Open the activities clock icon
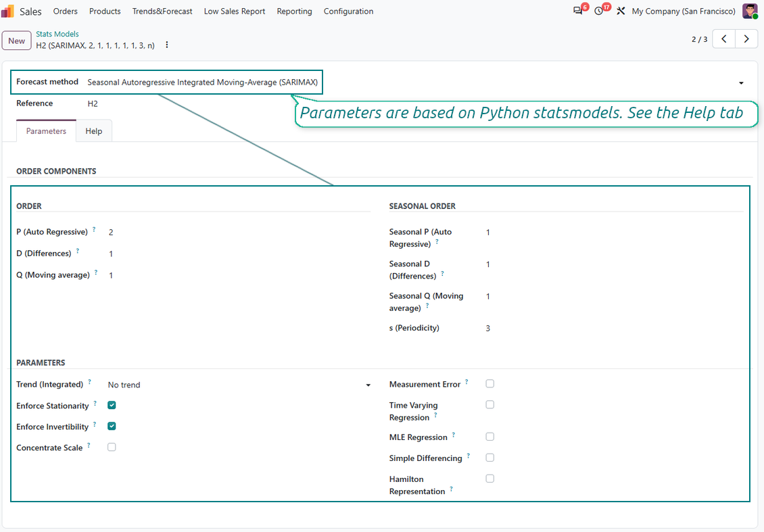Screen dimensions: 764x532 tap(599, 11)
